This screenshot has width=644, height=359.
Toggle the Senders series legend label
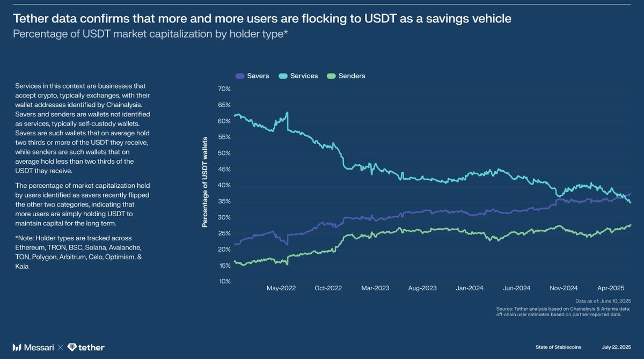coord(352,76)
